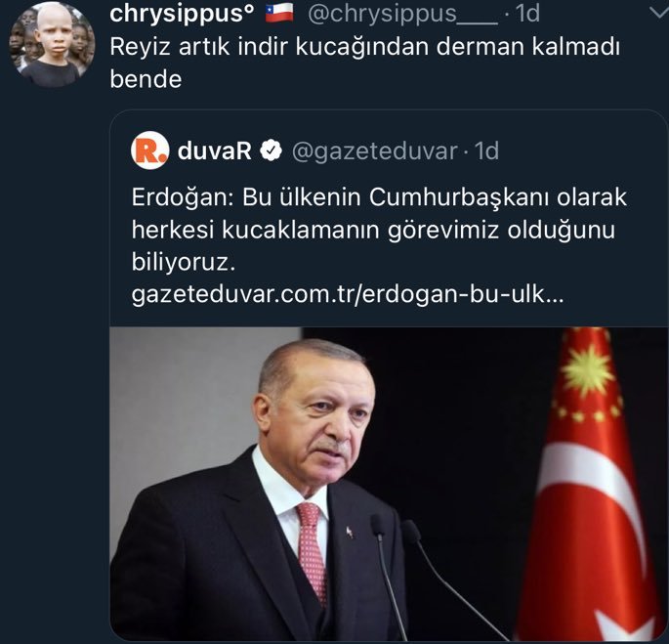Click the main tweet's 1d timestamp

[x=527, y=14]
